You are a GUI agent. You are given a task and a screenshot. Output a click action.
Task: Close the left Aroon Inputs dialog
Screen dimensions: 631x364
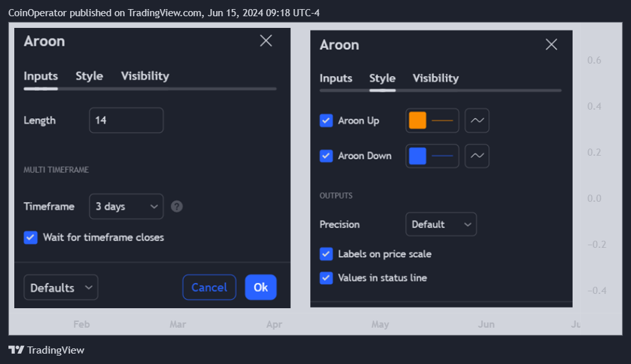[x=266, y=41]
